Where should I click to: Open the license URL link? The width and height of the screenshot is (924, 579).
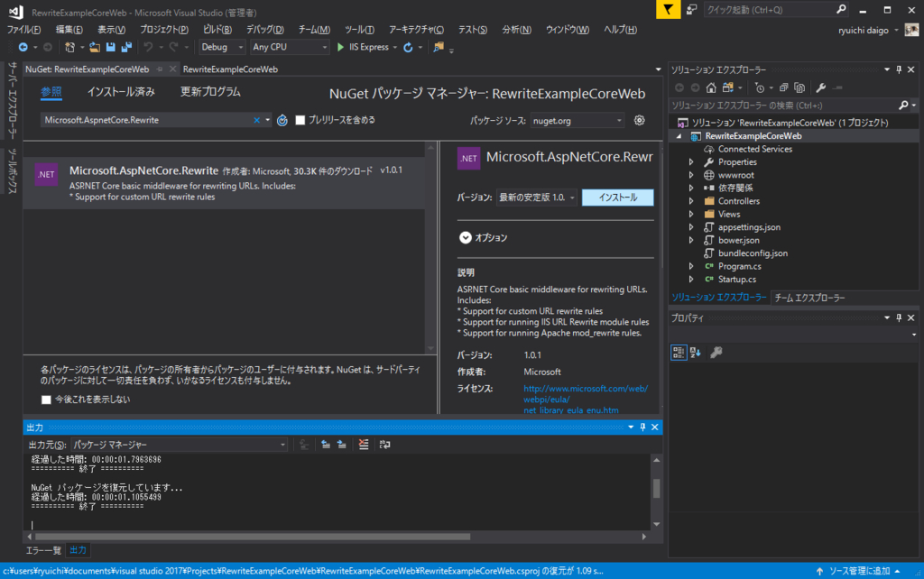click(x=585, y=400)
